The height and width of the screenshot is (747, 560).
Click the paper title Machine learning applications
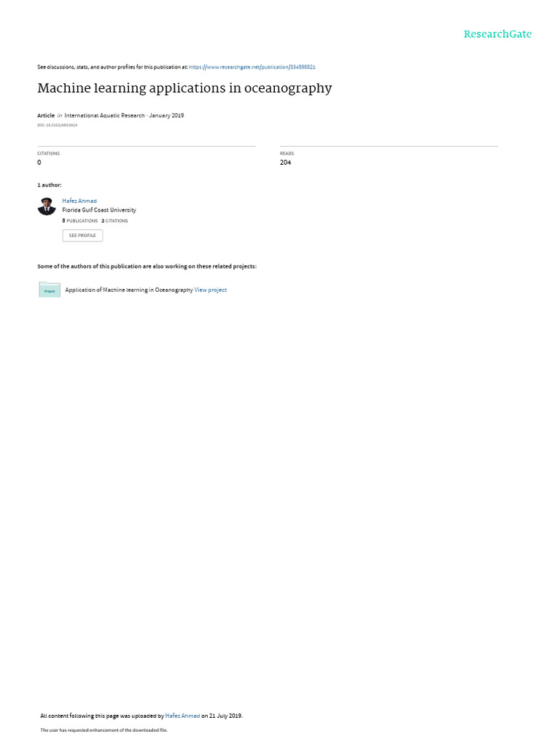click(x=184, y=88)
